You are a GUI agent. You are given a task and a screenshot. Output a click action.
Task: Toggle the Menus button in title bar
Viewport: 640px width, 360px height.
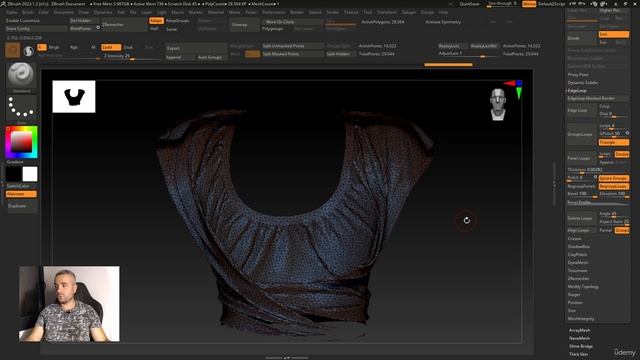(x=529, y=4)
